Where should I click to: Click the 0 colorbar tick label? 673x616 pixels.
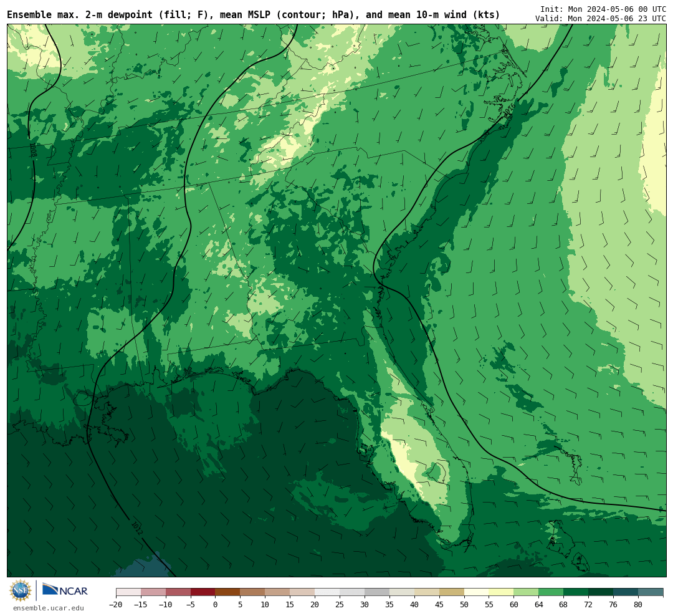216,605
